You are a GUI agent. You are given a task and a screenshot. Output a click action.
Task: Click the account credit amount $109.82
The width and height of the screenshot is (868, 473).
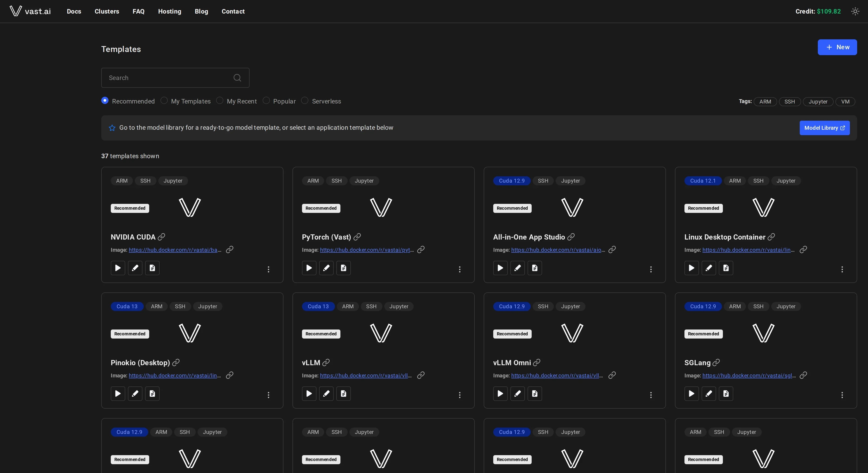coord(829,12)
